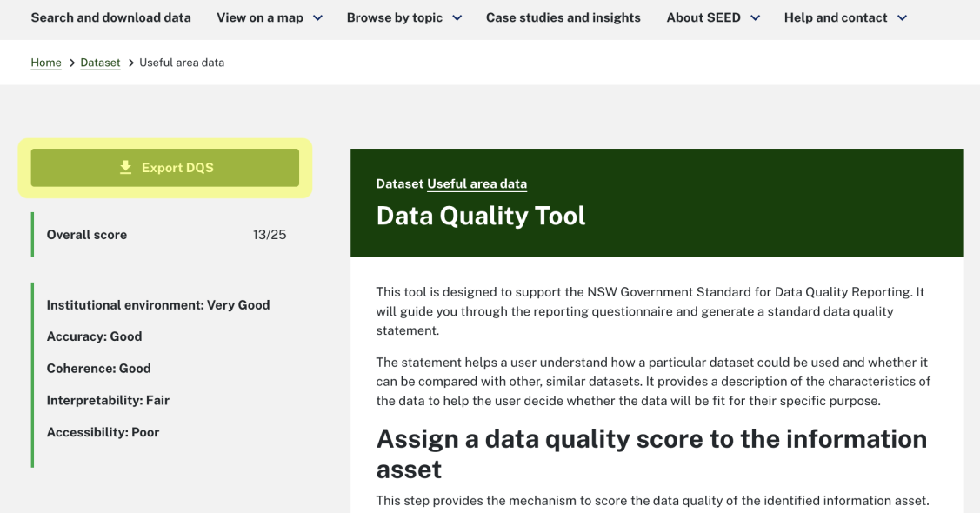Click the Interpretability: Fair entry
The width and height of the screenshot is (980, 513).
click(x=108, y=401)
